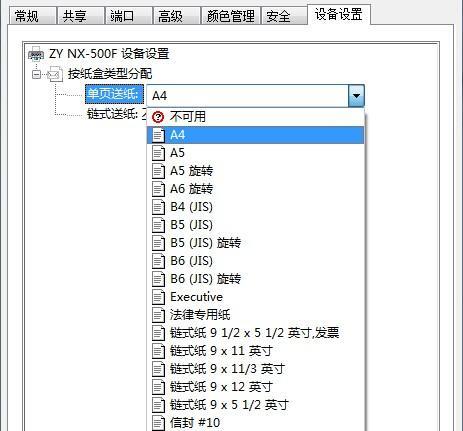
Task: Pick 链式纸 9 x 5 1/2 英寸
Action: click(x=256, y=405)
